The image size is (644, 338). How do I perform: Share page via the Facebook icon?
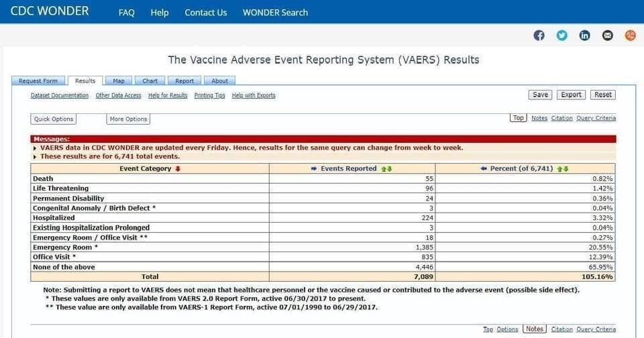pyautogui.click(x=539, y=36)
